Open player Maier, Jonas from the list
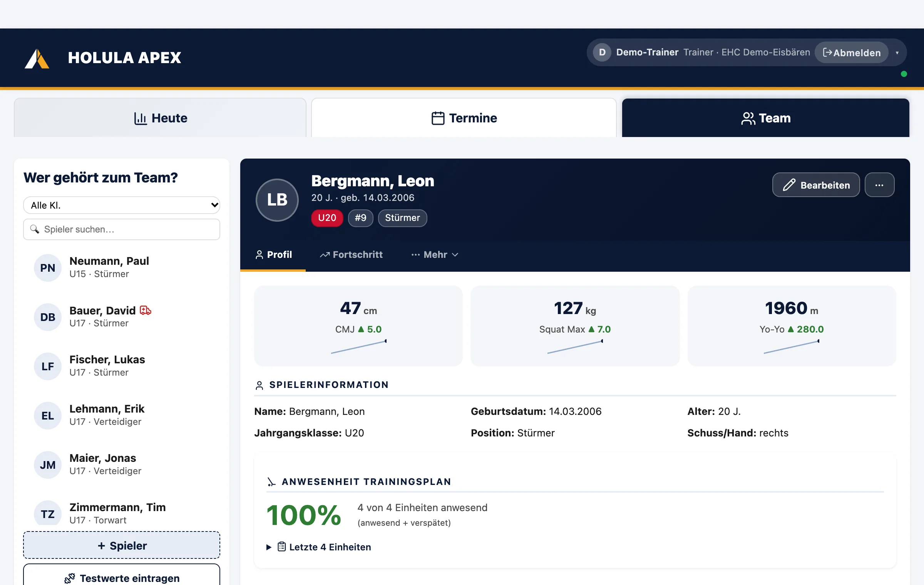The width and height of the screenshot is (924, 585). click(122, 465)
